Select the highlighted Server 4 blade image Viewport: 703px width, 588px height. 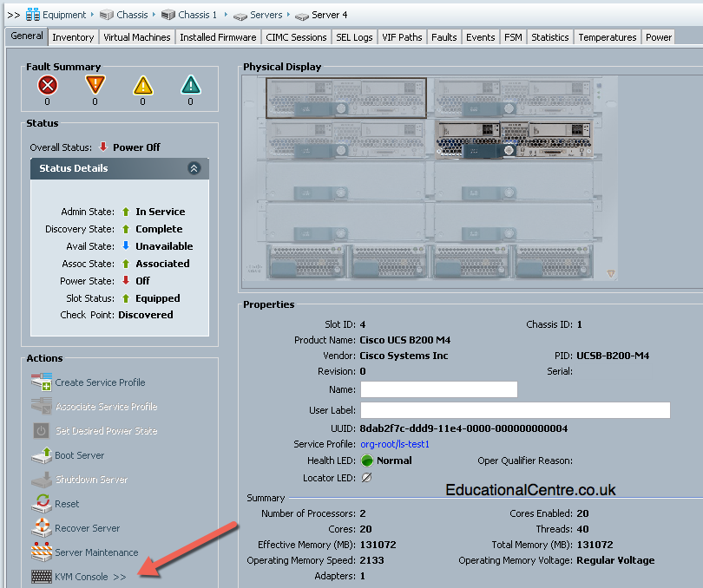[514, 139]
